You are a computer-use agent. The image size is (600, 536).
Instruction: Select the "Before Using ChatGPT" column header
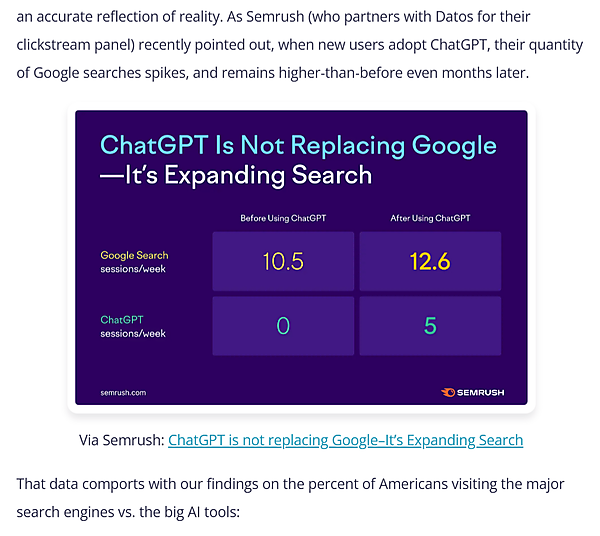point(283,218)
